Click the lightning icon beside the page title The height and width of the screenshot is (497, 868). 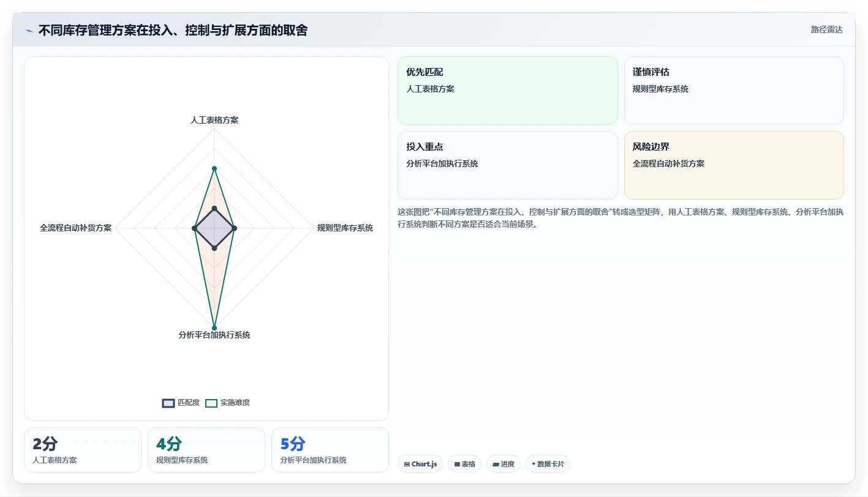[29, 31]
